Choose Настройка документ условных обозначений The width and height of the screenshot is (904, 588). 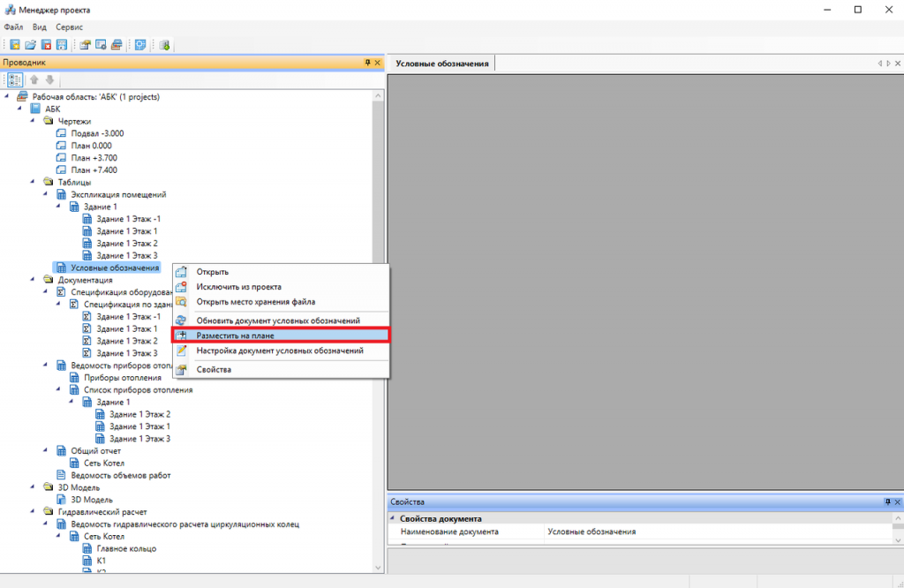(280, 351)
